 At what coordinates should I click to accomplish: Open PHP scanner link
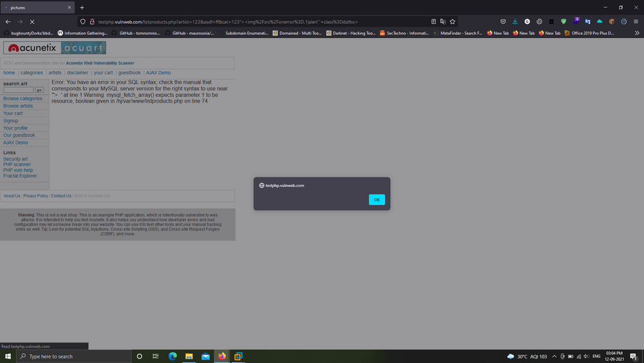[17, 164]
